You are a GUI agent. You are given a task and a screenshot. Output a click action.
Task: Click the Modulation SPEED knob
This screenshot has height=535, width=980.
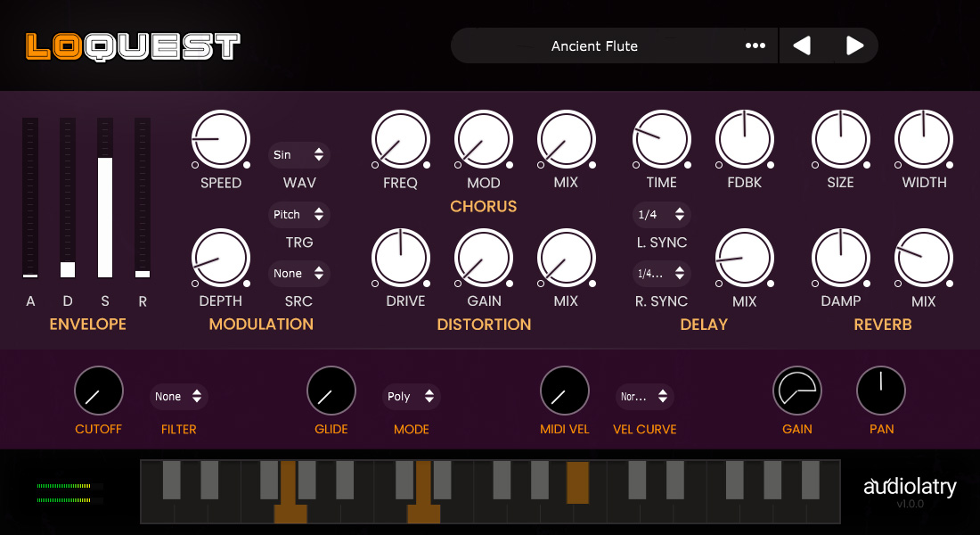click(221, 139)
